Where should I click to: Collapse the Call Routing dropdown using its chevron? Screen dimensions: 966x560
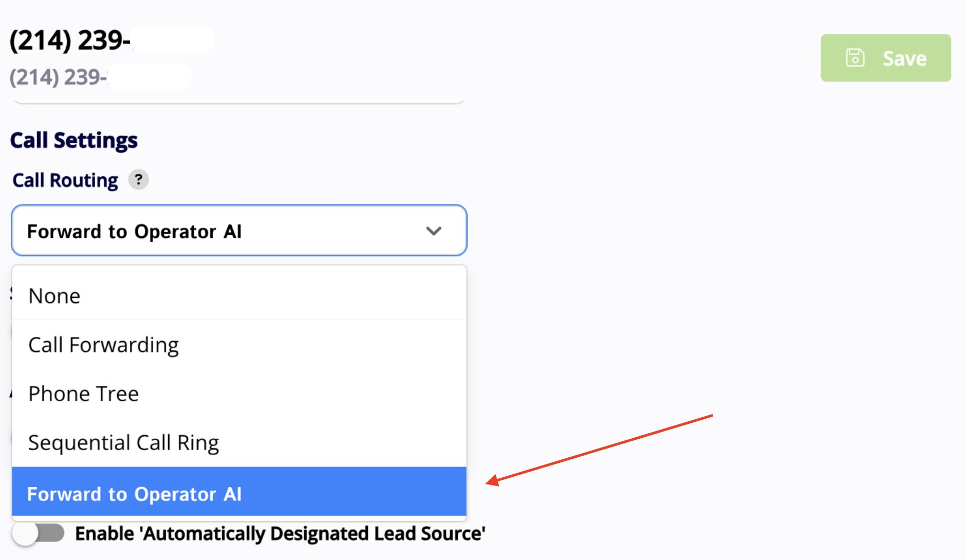point(434,231)
